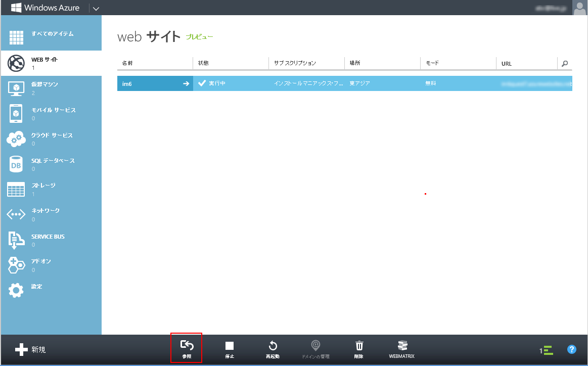Select the クラウド サービス menu label
Image resolution: width=588 pixels, height=366 pixels.
pyautogui.click(x=52, y=135)
